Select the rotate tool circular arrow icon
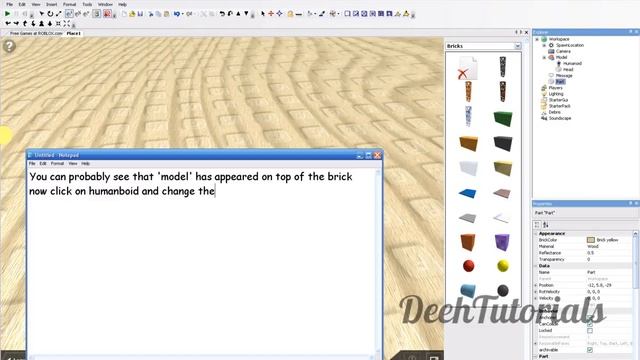 point(50,14)
